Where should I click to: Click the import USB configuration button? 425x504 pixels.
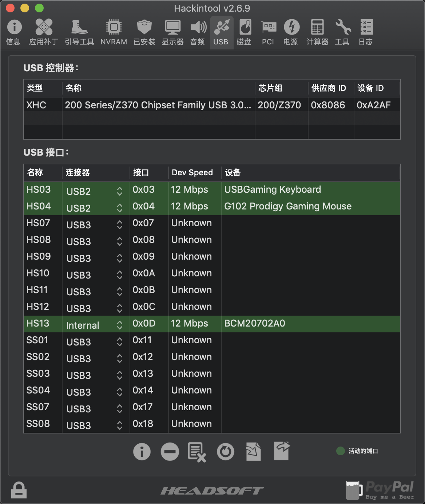coord(254,452)
